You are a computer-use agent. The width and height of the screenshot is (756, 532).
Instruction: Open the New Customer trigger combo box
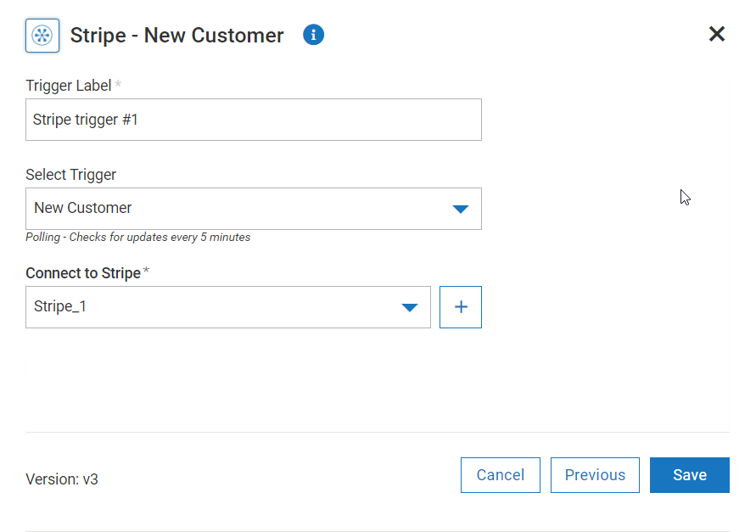click(254, 209)
